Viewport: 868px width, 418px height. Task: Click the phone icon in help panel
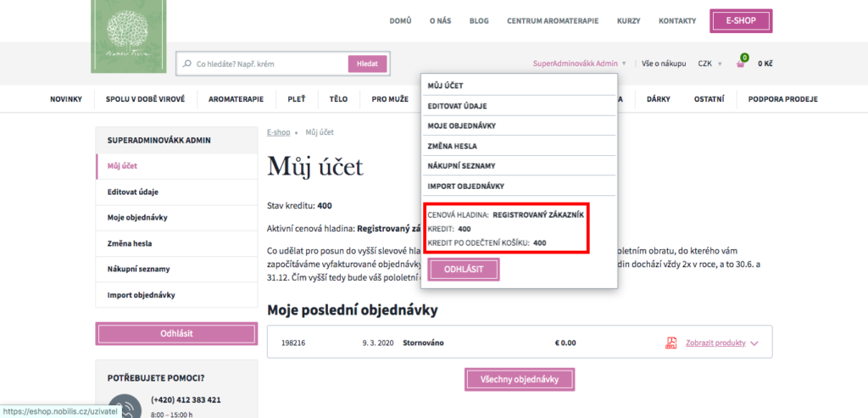tap(125, 406)
